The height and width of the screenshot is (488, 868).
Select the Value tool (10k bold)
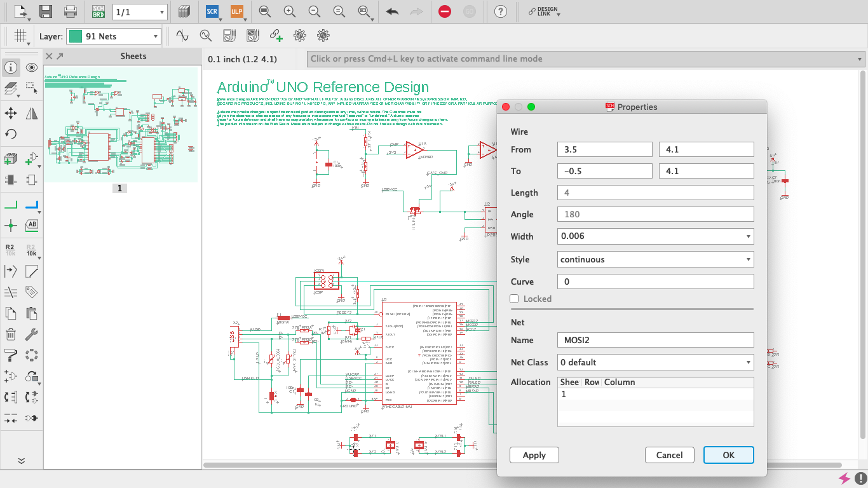[x=32, y=250]
